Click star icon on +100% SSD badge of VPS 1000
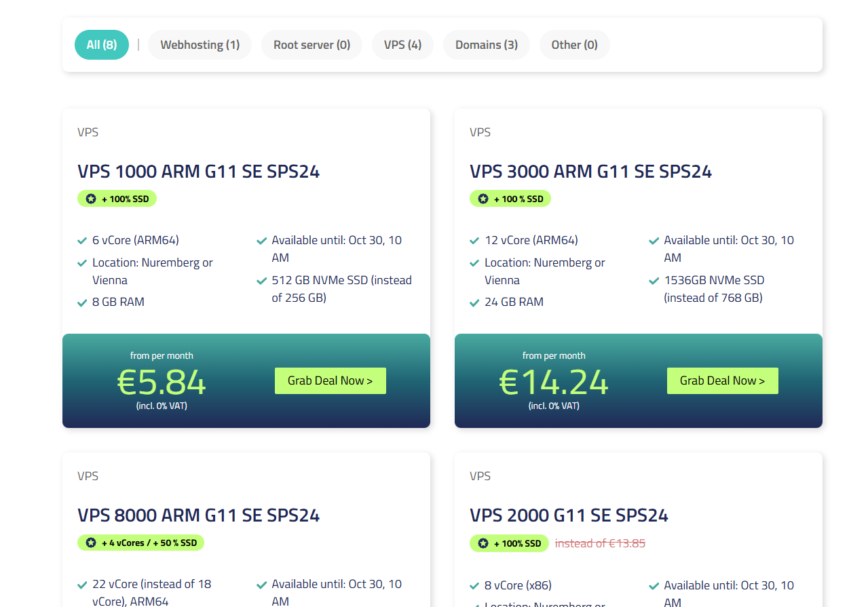Image resolution: width=868 pixels, height=607 pixels. click(x=91, y=199)
